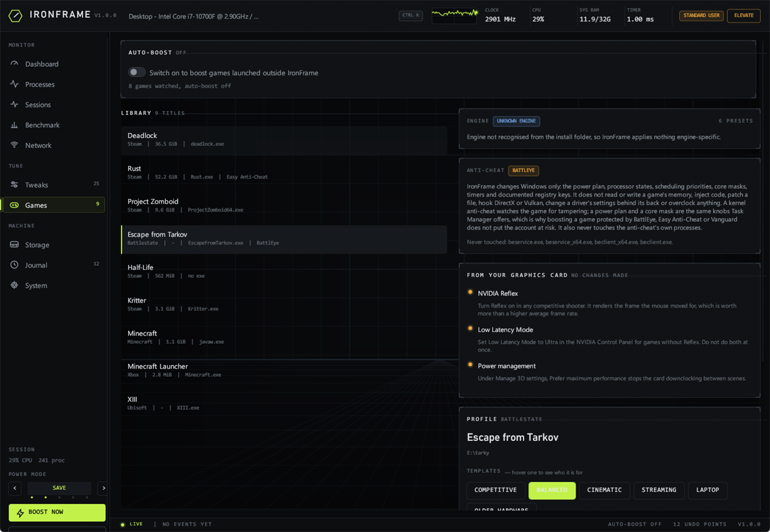Click the CPU usage graph
Viewport: 770px width, 532px height.
(454, 16)
